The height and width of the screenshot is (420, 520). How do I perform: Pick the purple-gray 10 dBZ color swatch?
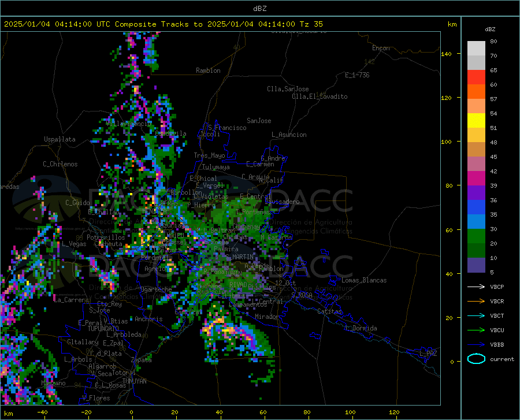(476, 265)
